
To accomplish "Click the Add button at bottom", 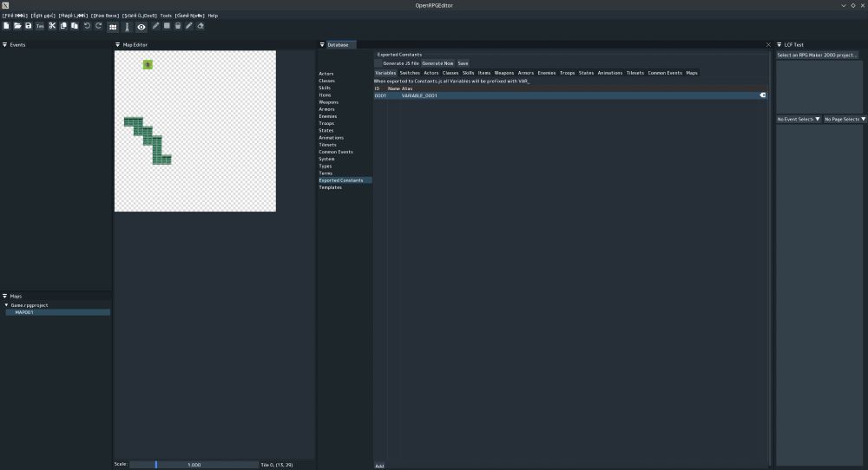I will coord(379,467).
